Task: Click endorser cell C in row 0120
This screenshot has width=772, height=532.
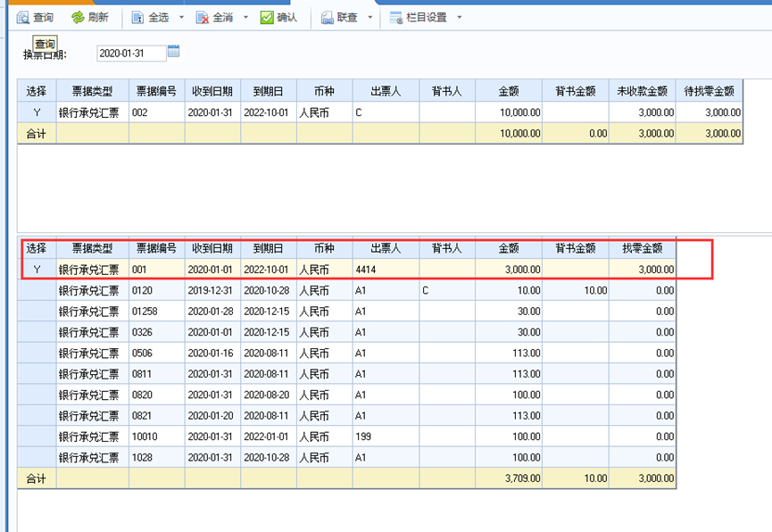Action: click(x=447, y=291)
